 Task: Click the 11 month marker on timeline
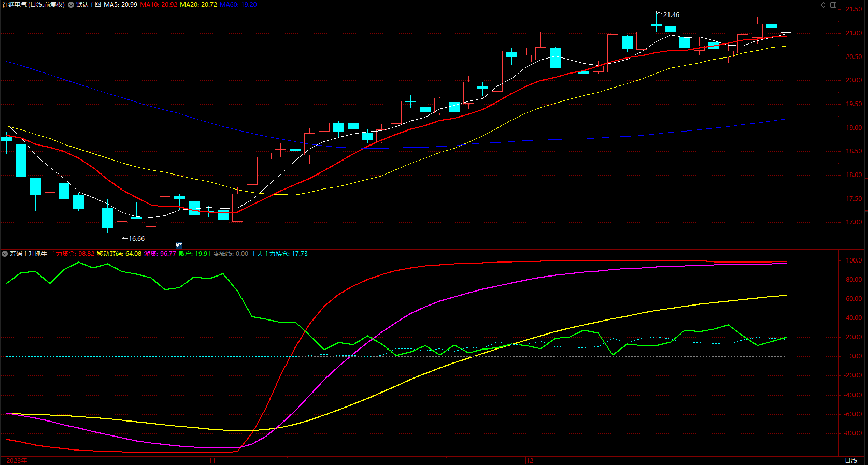(x=211, y=461)
